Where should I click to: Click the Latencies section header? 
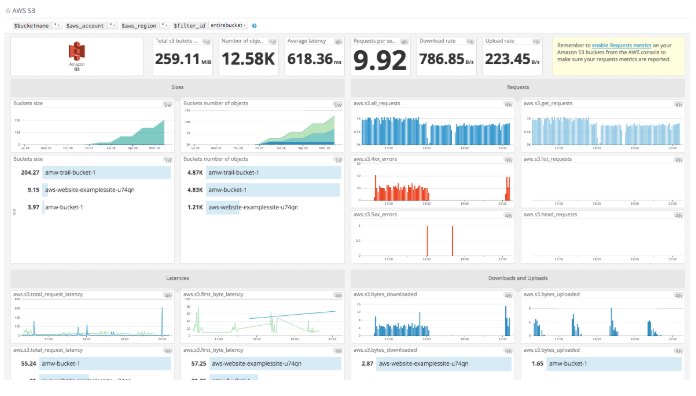click(x=178, y=278)
